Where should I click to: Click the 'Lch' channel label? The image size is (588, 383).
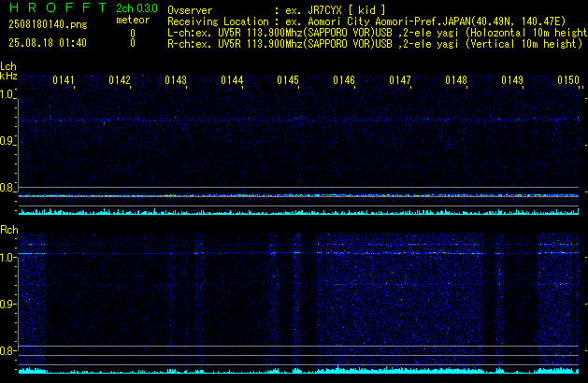click(x=8, y=66)
